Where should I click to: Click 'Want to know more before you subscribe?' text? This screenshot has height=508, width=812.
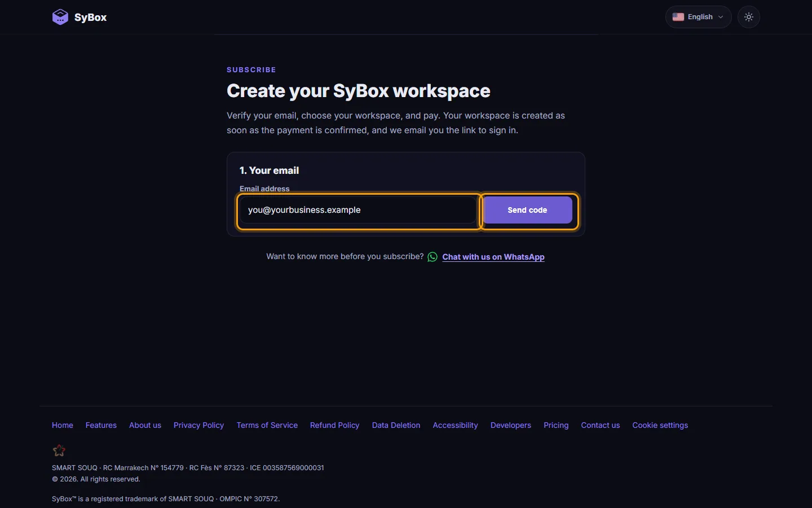pos(345,256)
